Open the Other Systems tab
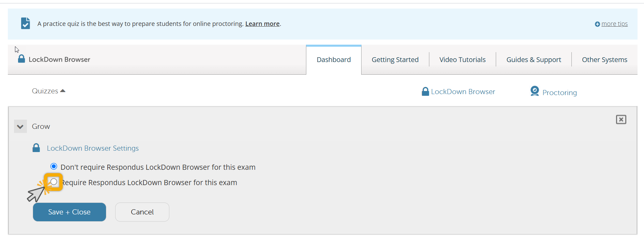 pyautogui.click(x=604, y=60)
